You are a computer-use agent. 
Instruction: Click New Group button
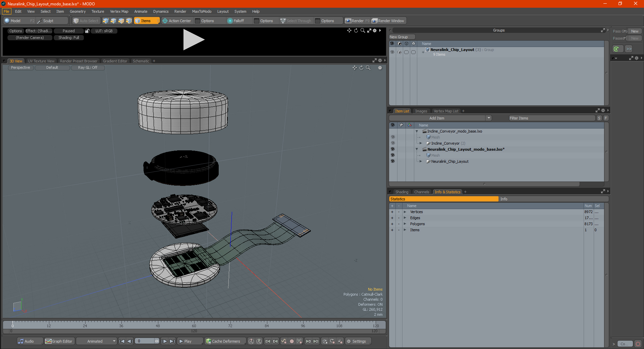(x=402, y=37)
